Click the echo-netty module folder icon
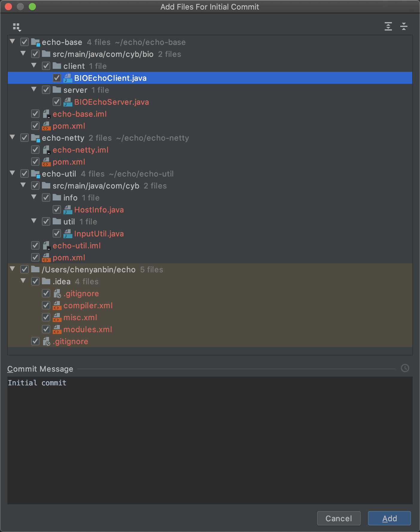Screen dimensions: 420x532 (36, 138)
